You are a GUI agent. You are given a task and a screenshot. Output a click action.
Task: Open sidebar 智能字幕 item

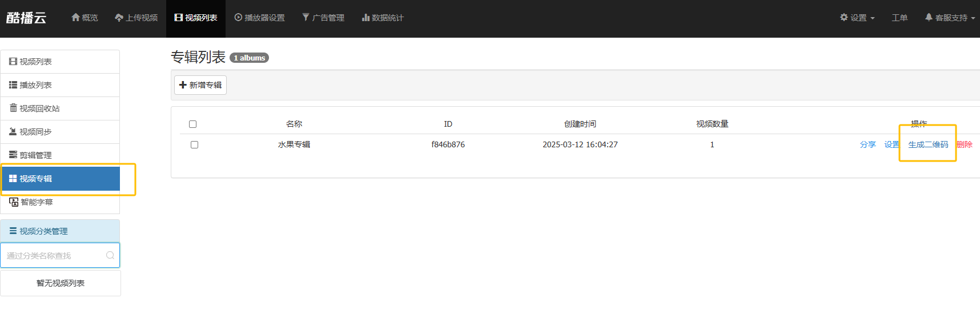click(x=60, y=202)
